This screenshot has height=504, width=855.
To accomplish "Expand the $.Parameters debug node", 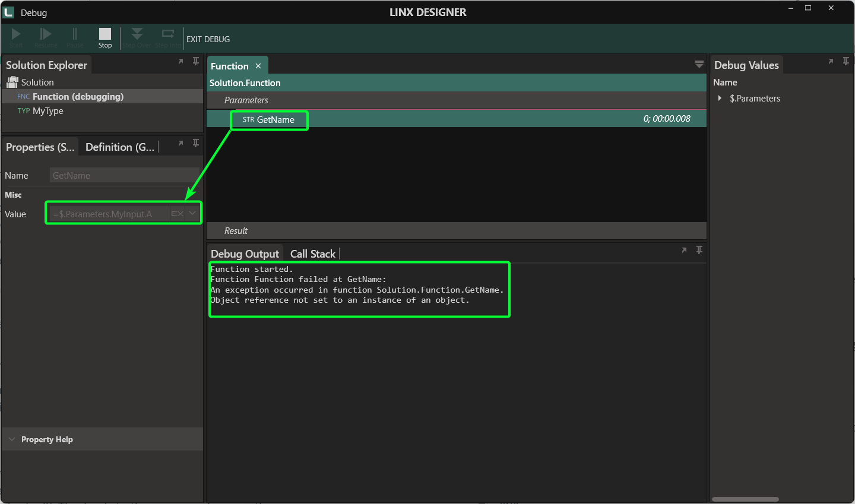I will coord(720,98).
